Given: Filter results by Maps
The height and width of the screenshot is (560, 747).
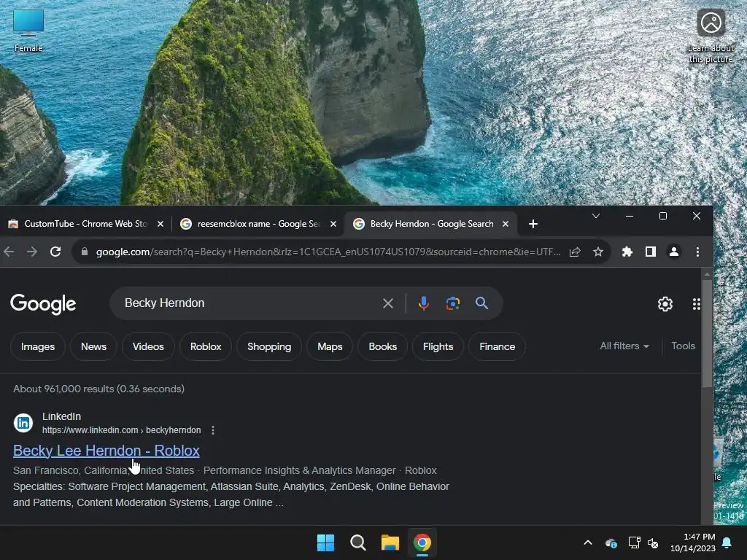Looking at the screenshot, I should coord(330,346).
